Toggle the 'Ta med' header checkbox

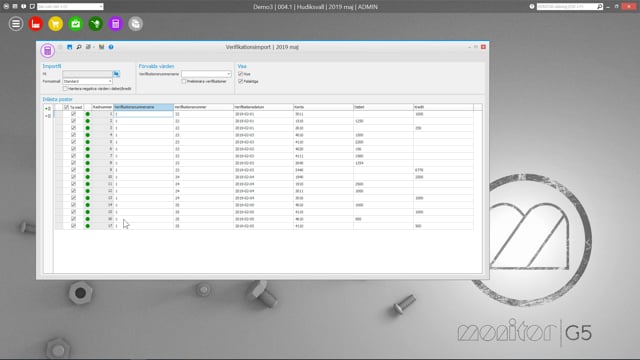click(x=67, y=107)
